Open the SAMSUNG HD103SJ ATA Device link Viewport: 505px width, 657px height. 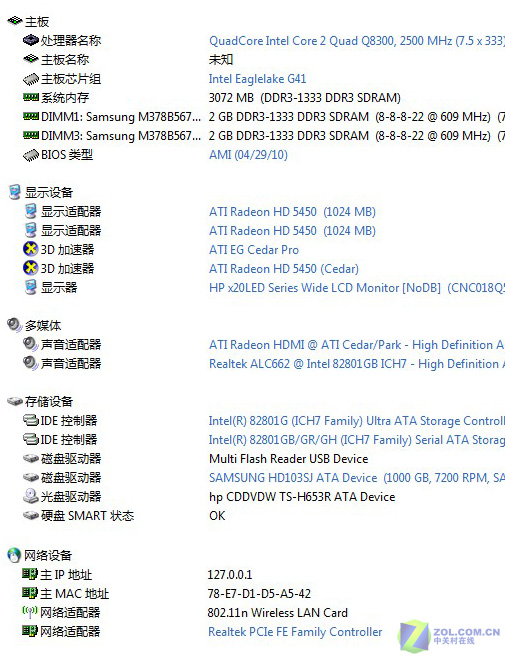pos(357,478)
